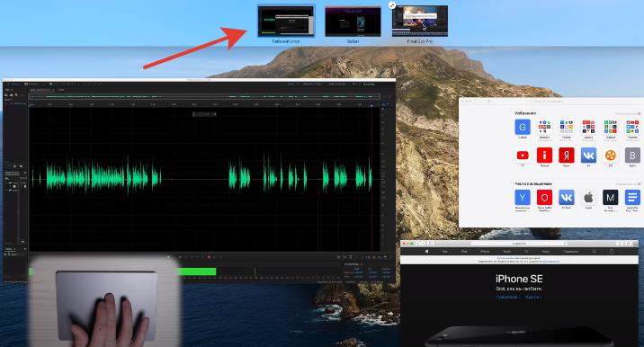Click the iPhone item in apple.com nav
The width and height of the screenshot is (644, 347).
click(x=485, y=251)
